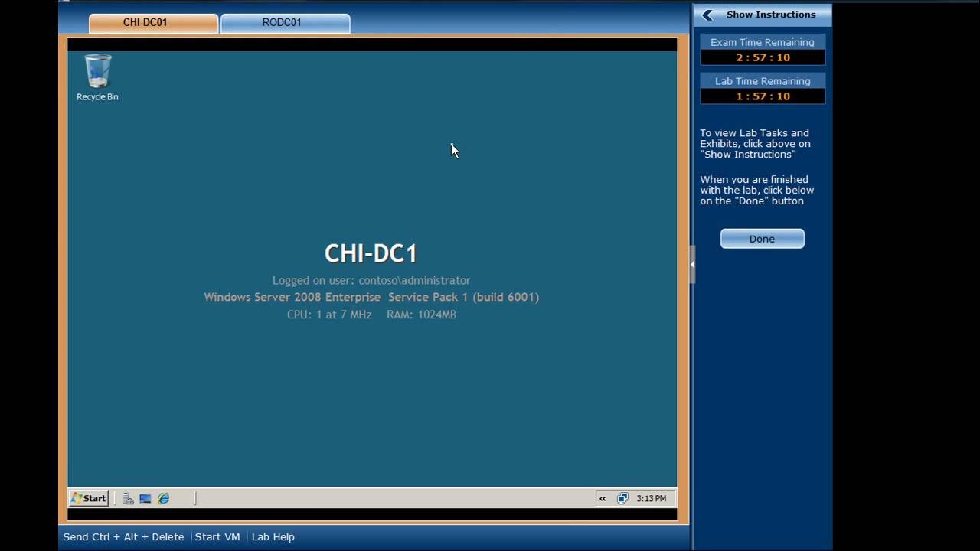This screenshot has height=551, width=980.
Task: Switch to the CHI-DC01 tab
Action: pos(153,23)
